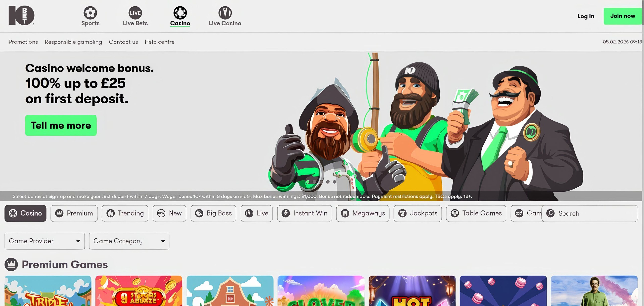Select the second banner carousel dot

click(314, 182)
